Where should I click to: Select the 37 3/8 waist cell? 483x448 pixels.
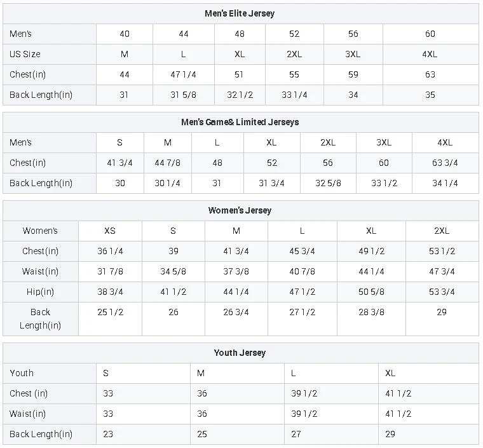(x=236, y=271)
